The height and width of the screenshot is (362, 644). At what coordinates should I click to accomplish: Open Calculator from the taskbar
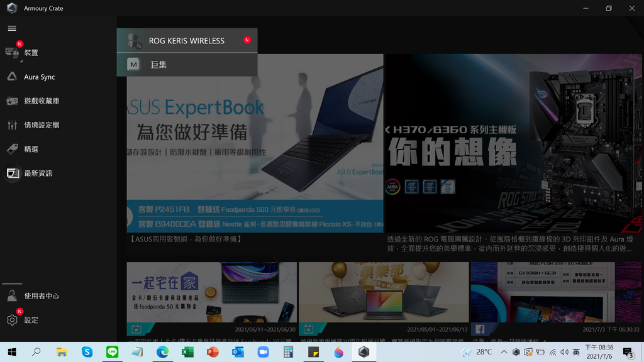pos(288,352)
